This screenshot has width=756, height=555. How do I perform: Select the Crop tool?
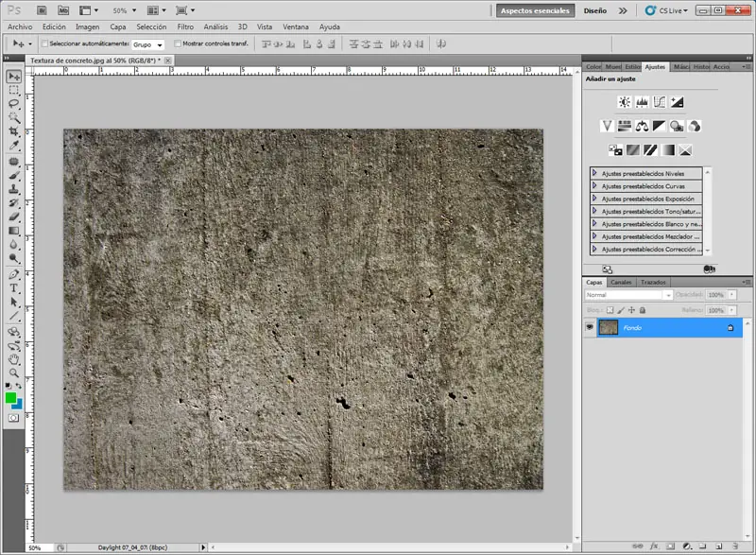tap(14, 131)
